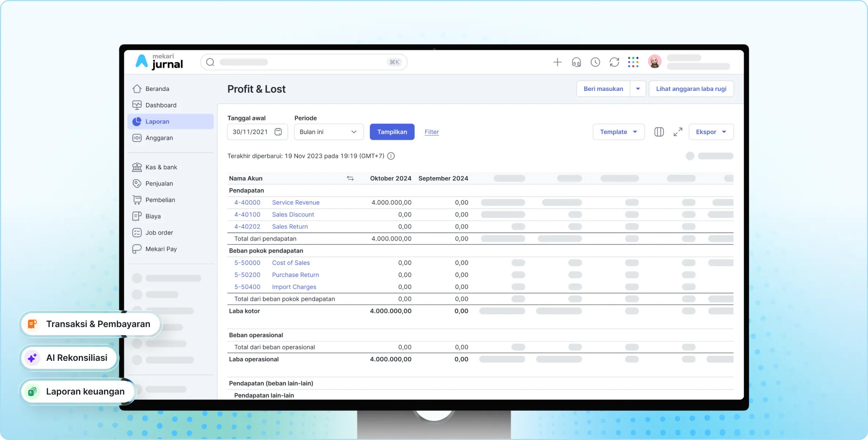This screenshot has width=868, height=440.
Task: Click the user avatar picture
Action: point(655,61)
